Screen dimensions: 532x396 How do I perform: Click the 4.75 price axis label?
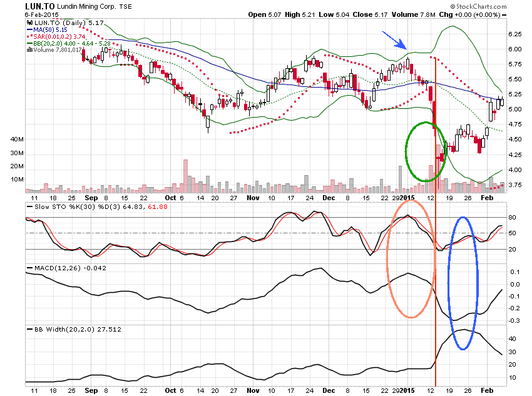click(x=514, y=124)
